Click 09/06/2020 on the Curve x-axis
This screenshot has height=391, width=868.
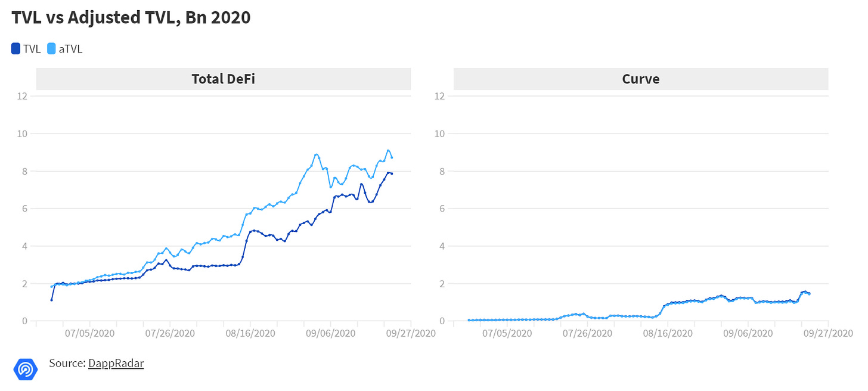coord(747,333)
